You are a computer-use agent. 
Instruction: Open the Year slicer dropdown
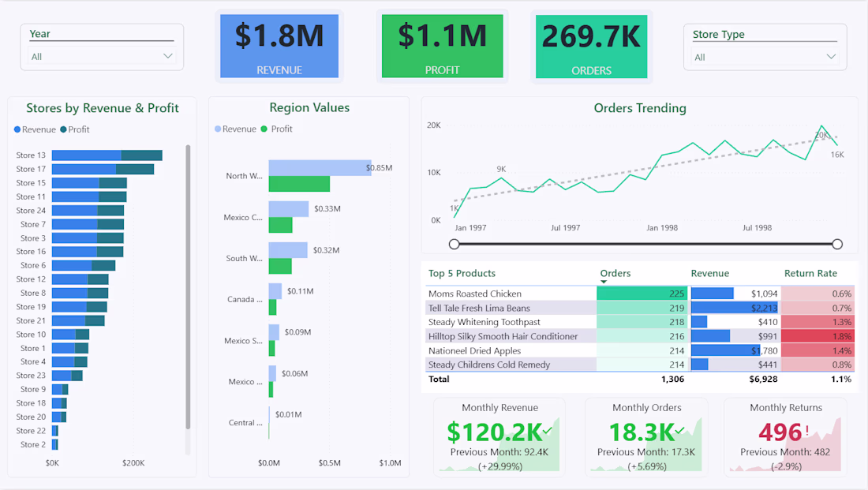[x=102, y=57]
